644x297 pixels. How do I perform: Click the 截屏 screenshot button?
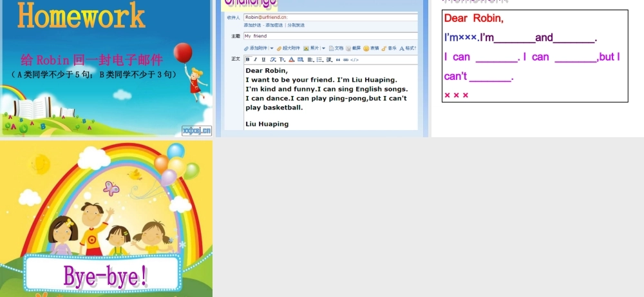[x=354, y=48]
